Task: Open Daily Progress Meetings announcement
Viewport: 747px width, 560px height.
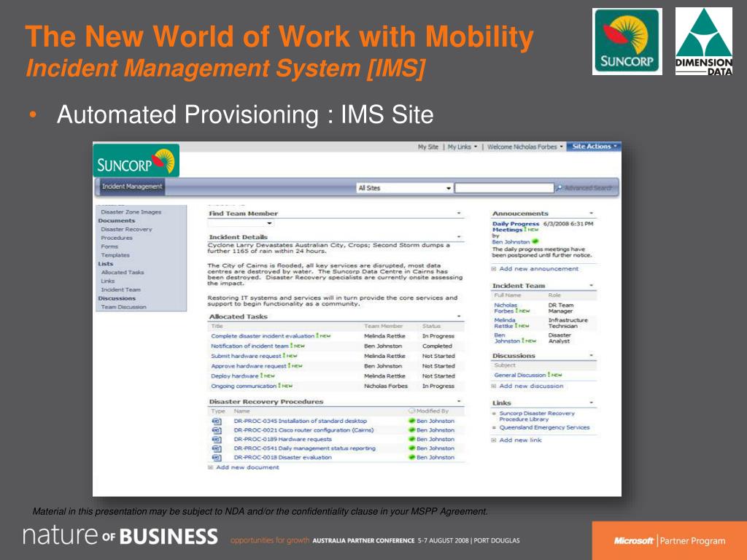Action: pyautogui.click(x=516, y=227)
